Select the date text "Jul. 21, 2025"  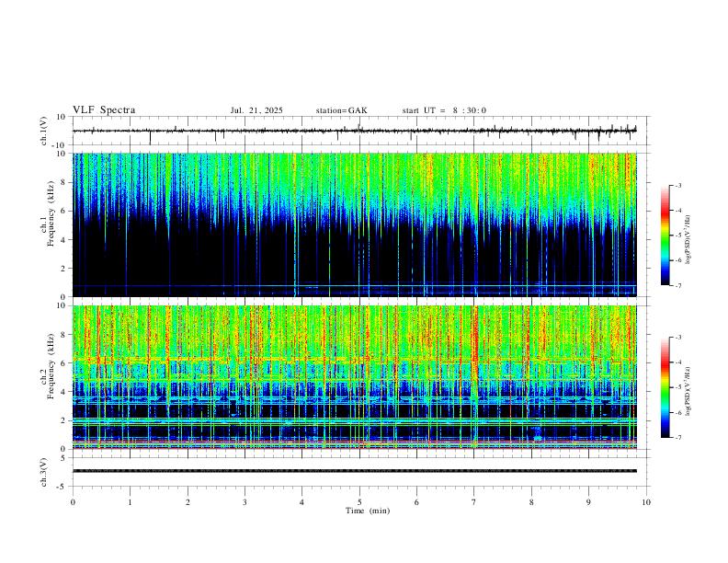[256, 110]
